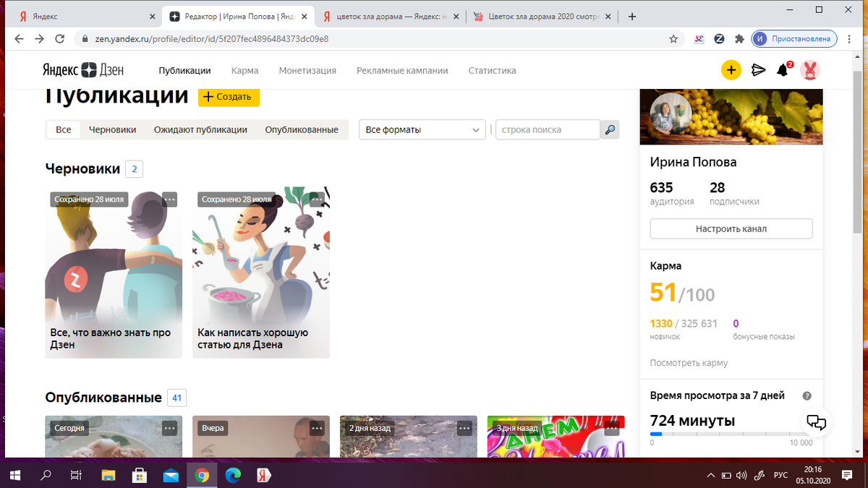Open Windows Start menu
Image resolution: width=868 pixels, height=488 pixels.
(x=14, y=475)
